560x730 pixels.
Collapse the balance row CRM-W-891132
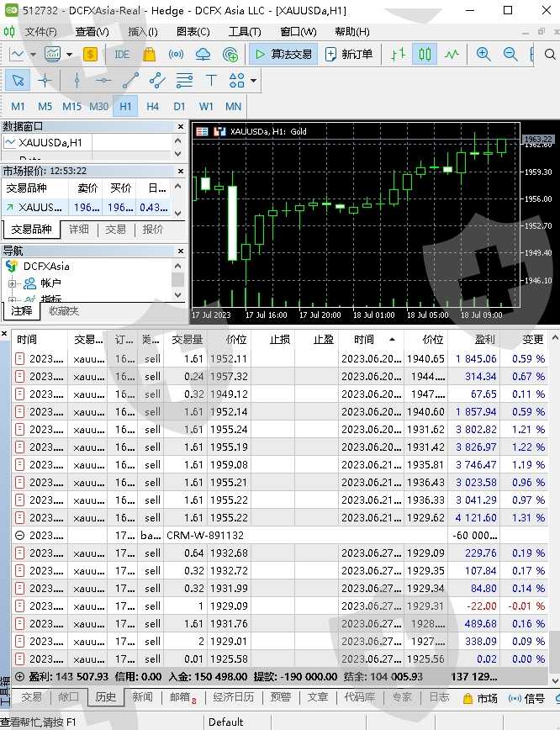(20, 535)
